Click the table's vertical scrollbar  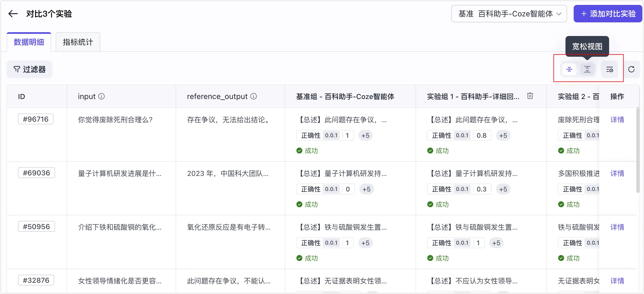coord(638,151)
